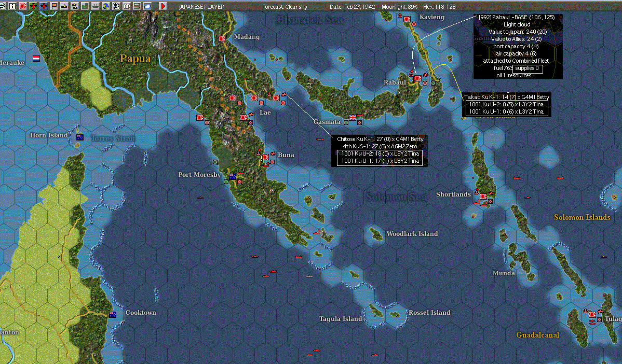The width and height of the screenshot is (622, 364).
Task: Click the anchor port icon near Lae
Action: tap(269, 95)
